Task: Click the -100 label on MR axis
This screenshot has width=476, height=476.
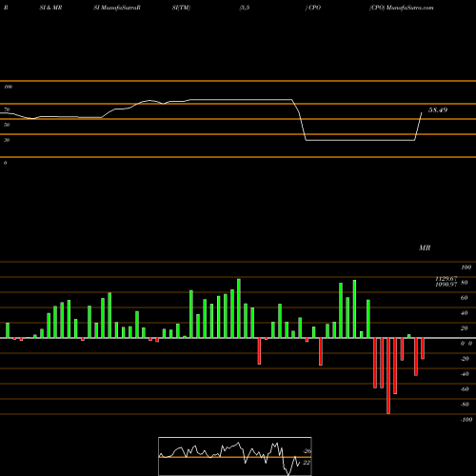Action: 466,420
